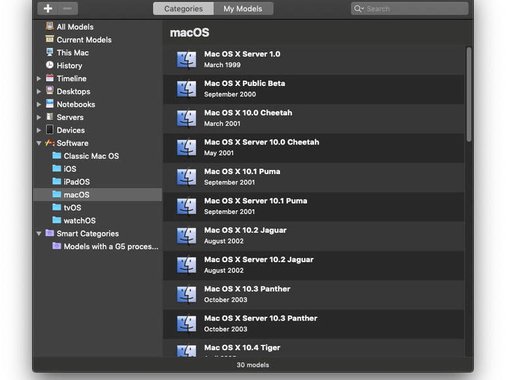Expand the Servers disclosure triangle

click(39, 117)
